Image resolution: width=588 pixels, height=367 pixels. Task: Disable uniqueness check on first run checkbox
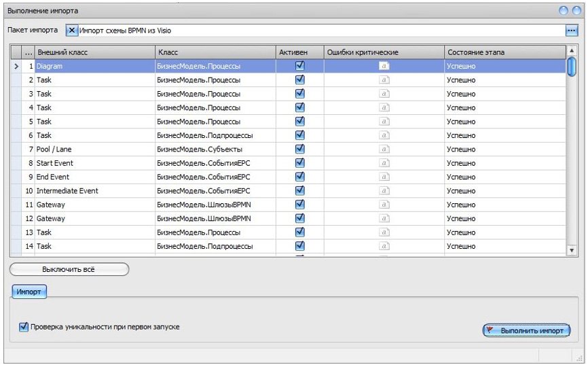[x=24, y=327]
